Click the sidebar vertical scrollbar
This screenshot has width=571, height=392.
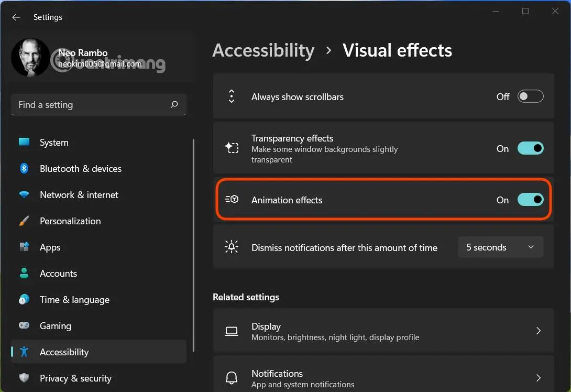[193, 245]
